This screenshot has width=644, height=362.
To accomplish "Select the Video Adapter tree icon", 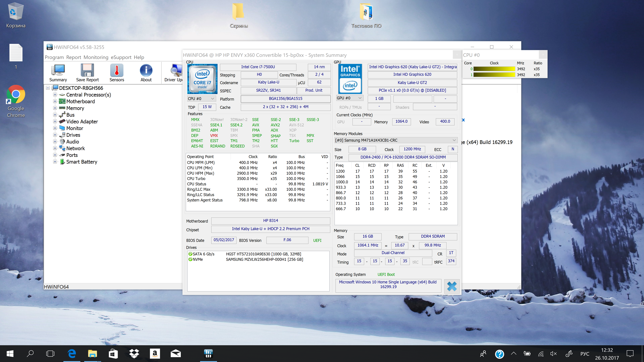I will 62,122.
